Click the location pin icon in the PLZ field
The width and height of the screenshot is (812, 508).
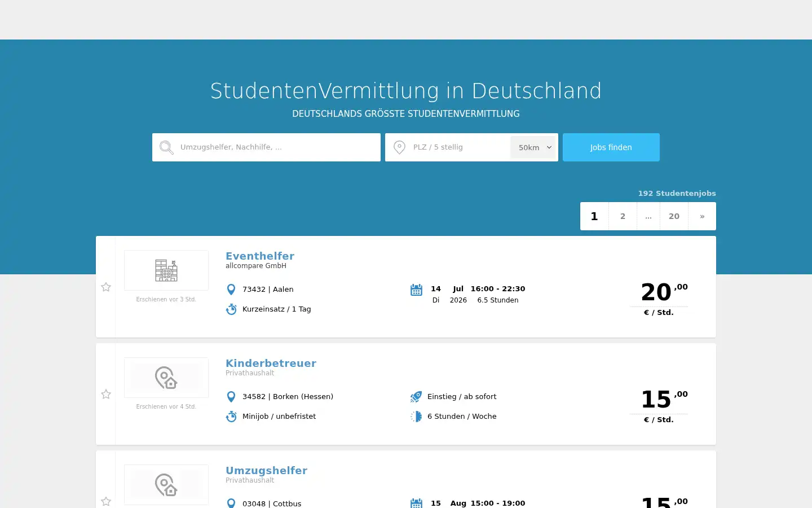[x=399, y=147]
